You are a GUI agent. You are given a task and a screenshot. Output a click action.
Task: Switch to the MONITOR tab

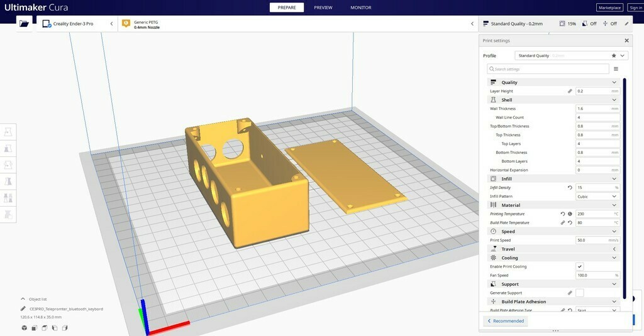coord(360,8)
